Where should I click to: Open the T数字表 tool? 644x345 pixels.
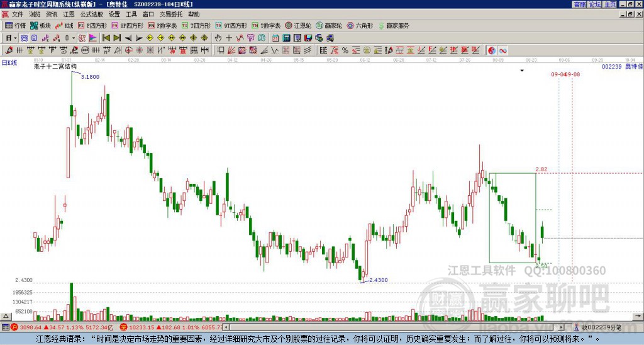[x=266, y=25]
